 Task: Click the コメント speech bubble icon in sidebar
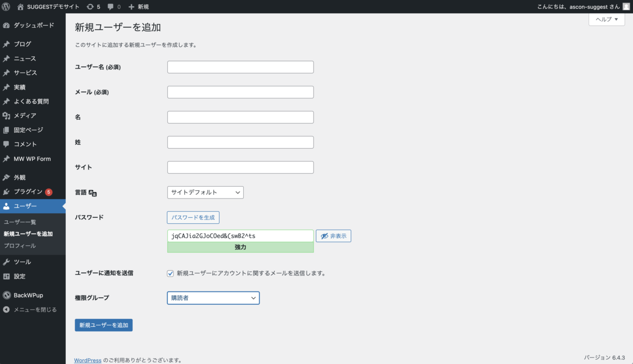(6, 144)
